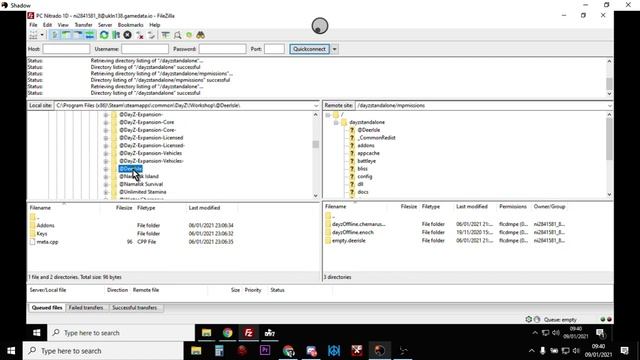Image resolution: width=640 pixels, height=360 pixels.
Task: Open the Server menu
Action: 105,25
